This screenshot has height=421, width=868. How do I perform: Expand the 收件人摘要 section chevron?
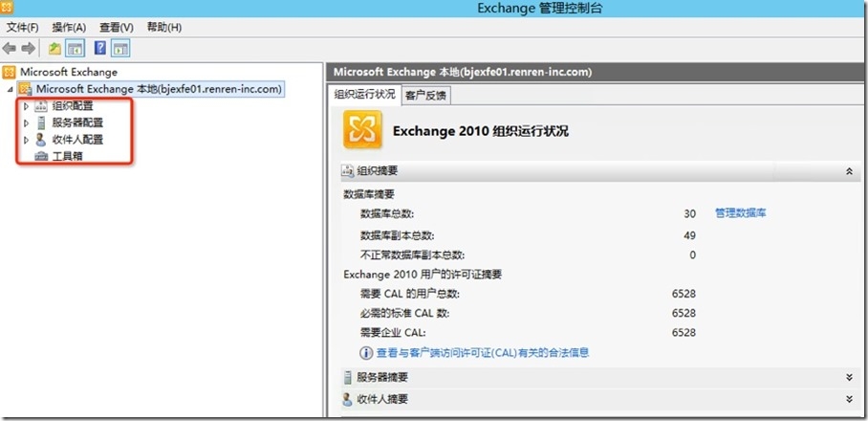tap(849, 399)
